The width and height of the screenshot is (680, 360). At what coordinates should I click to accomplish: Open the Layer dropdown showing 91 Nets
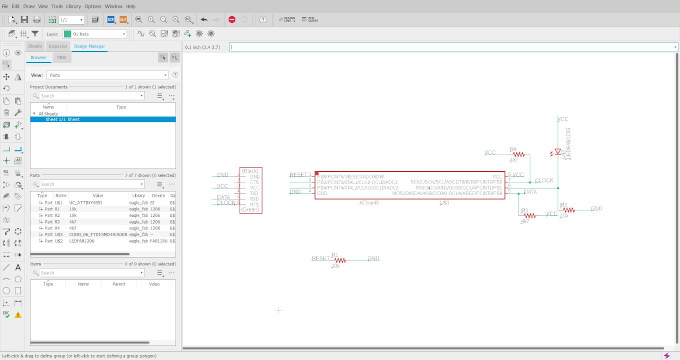pyautogui.click(x=95, y=33)
